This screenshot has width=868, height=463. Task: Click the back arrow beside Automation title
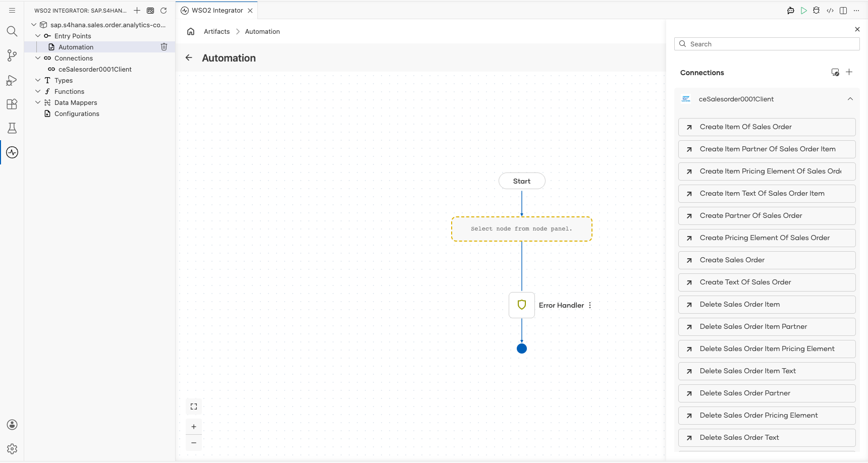point(189,57)
